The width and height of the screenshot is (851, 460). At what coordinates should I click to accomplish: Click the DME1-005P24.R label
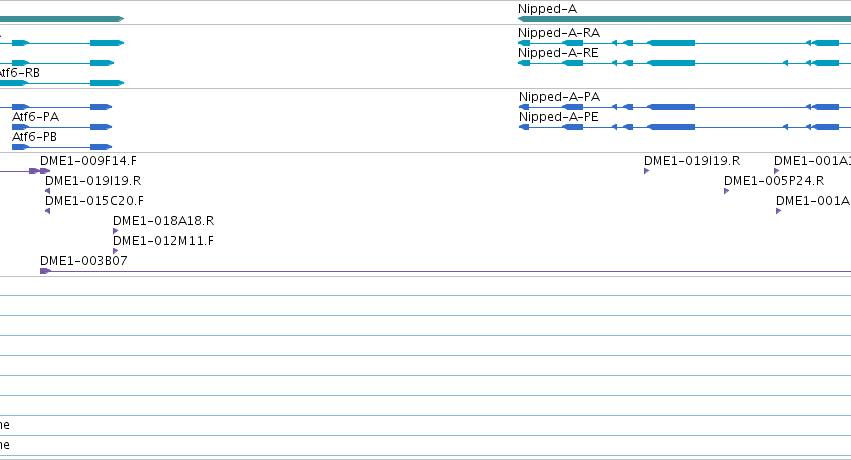pyautogui.click(x=774, y=181)
